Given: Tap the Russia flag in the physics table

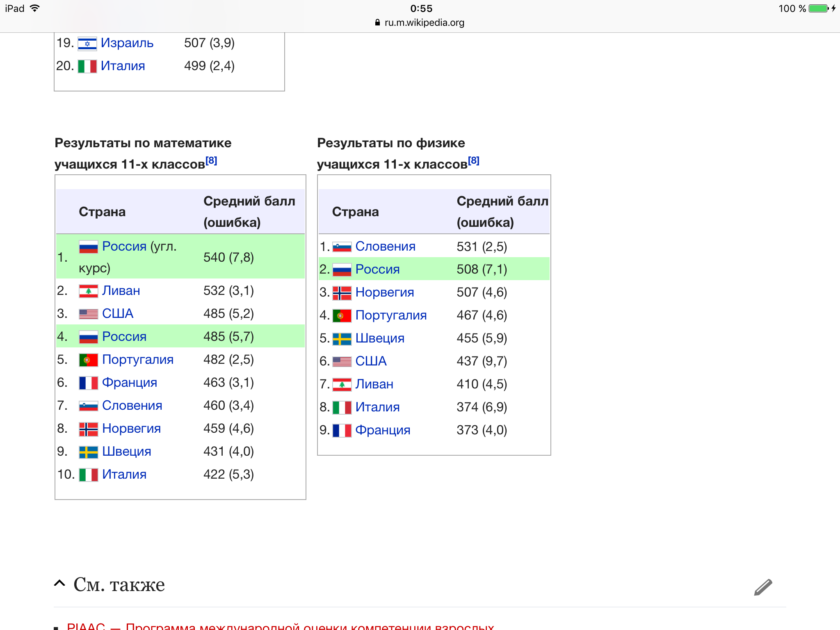Looking at the screenshot, I should tap(342, 270).
